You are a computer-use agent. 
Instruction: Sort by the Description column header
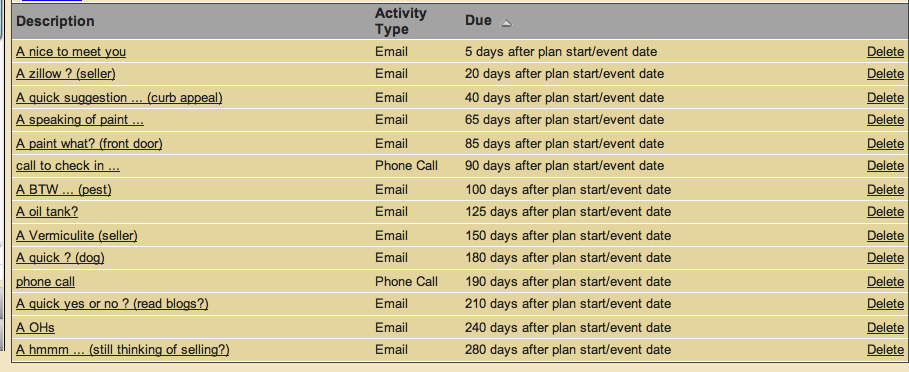(55, 21)
